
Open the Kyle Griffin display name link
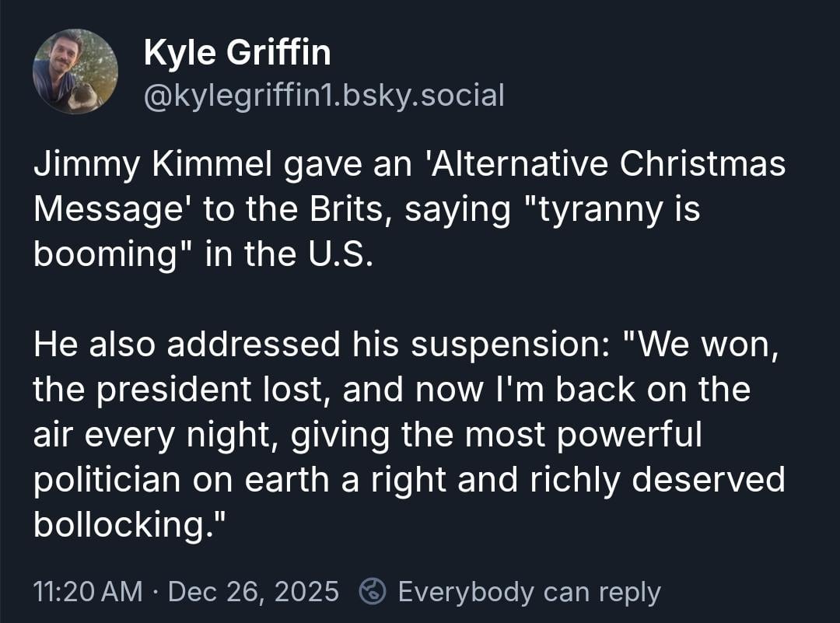pyautogui.click(x=237, y=53)
